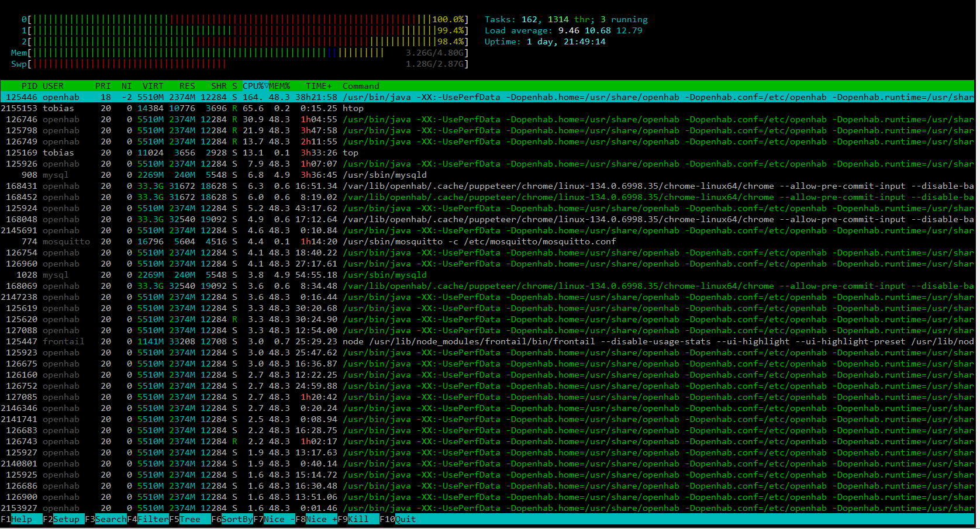Click the 100.0% CPU 0 percentage value
Image resolution: width=980 pixels, height=529 pixels.
(x=448, y=19)
